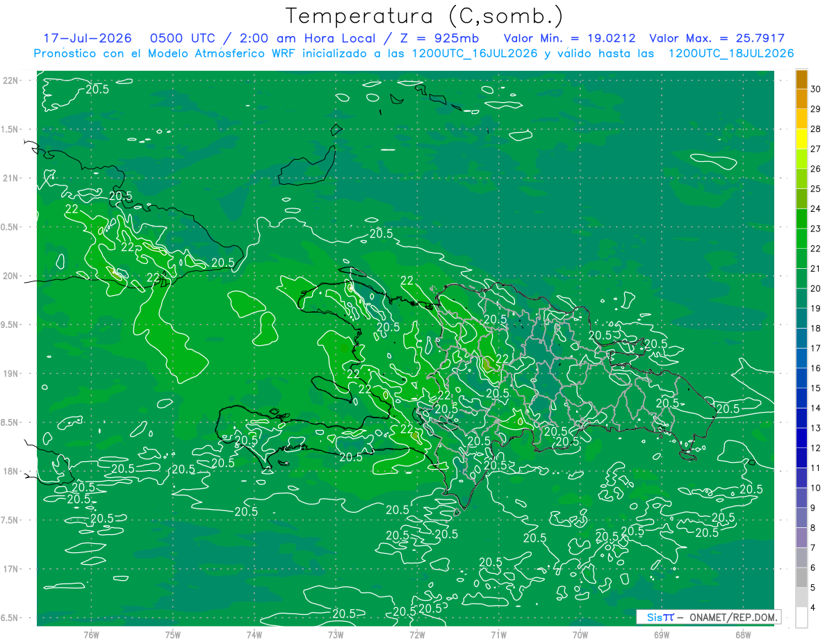
Task: Select the orange colorbar swatch between 29 and 30
Action: click(801, 99)
